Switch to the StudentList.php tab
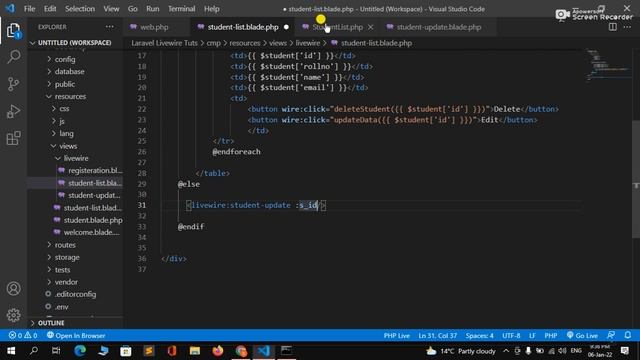The height and width of the screenshot is (360, 640). 337,27
